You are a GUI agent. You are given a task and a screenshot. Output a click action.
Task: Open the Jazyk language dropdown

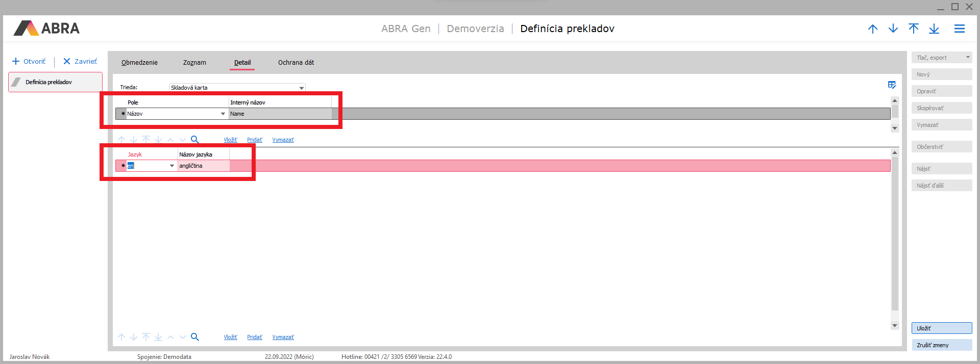(x=171, y=166)
